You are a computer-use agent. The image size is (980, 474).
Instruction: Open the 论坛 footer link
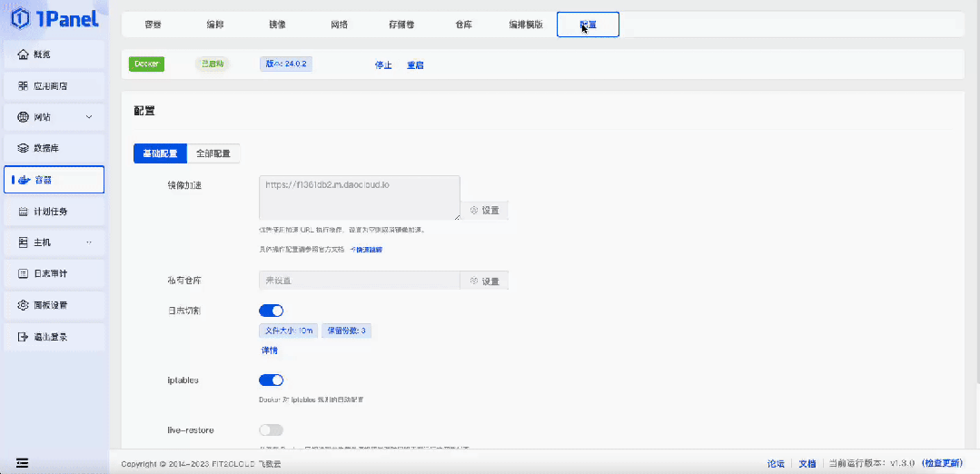(776, 463)
